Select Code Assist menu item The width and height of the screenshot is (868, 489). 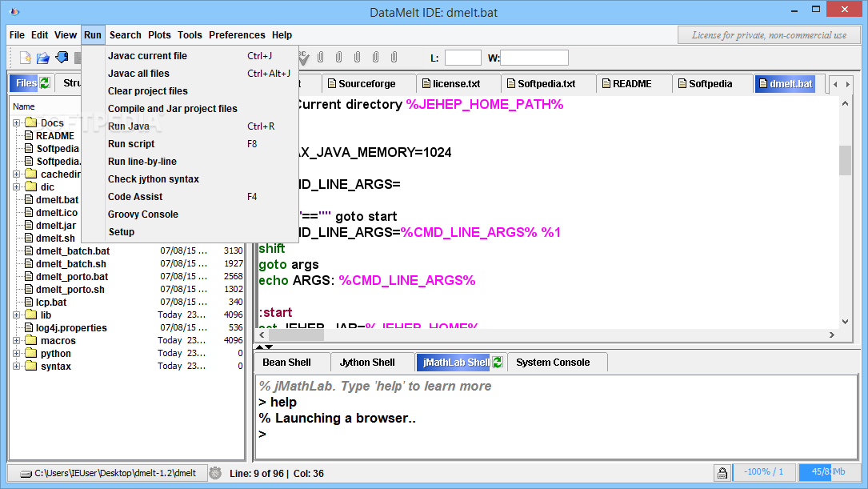190,197
